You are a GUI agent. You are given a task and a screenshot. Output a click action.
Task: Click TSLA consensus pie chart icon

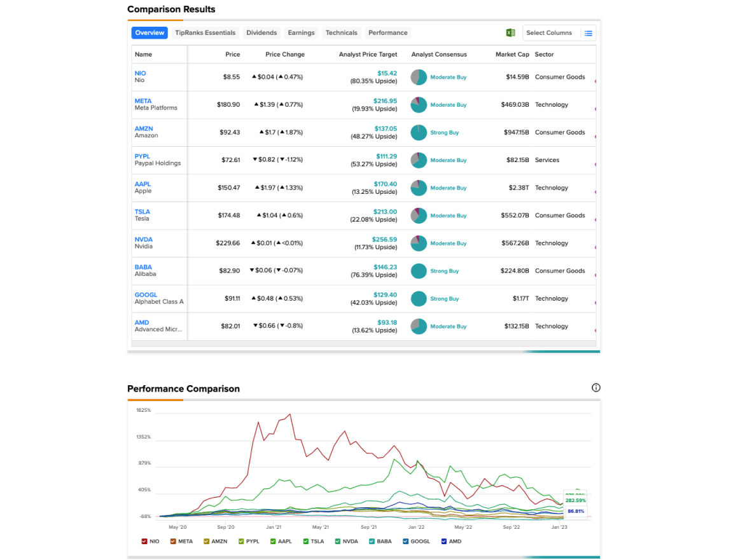(419, 215)
